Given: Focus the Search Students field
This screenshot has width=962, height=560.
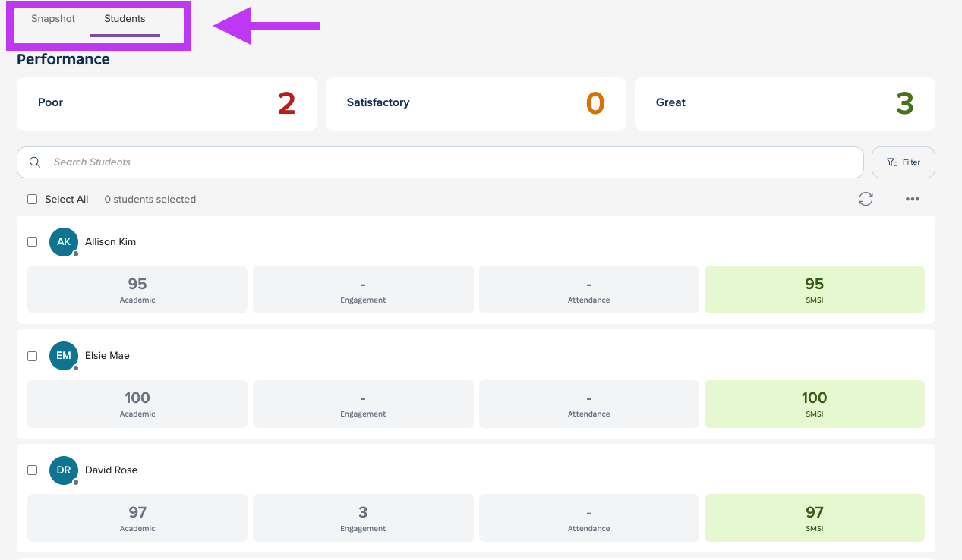Looking at the screenshot, I should point(448,162).
